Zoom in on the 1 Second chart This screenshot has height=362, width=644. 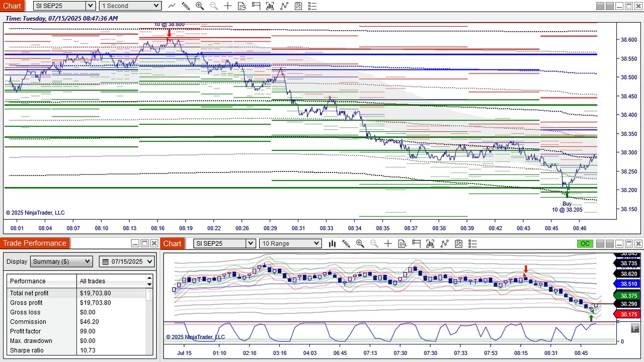pyautogui.click(x=200, y=6)
